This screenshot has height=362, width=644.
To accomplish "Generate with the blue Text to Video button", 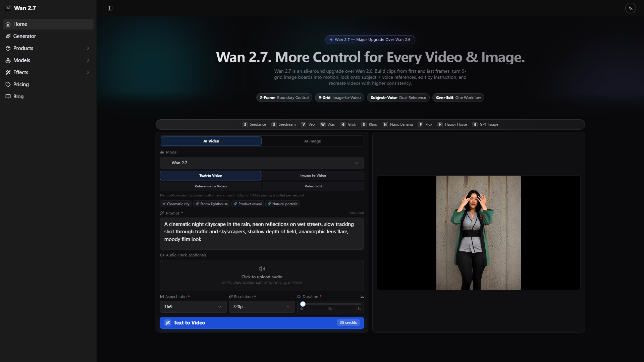I will click(262, 323).
